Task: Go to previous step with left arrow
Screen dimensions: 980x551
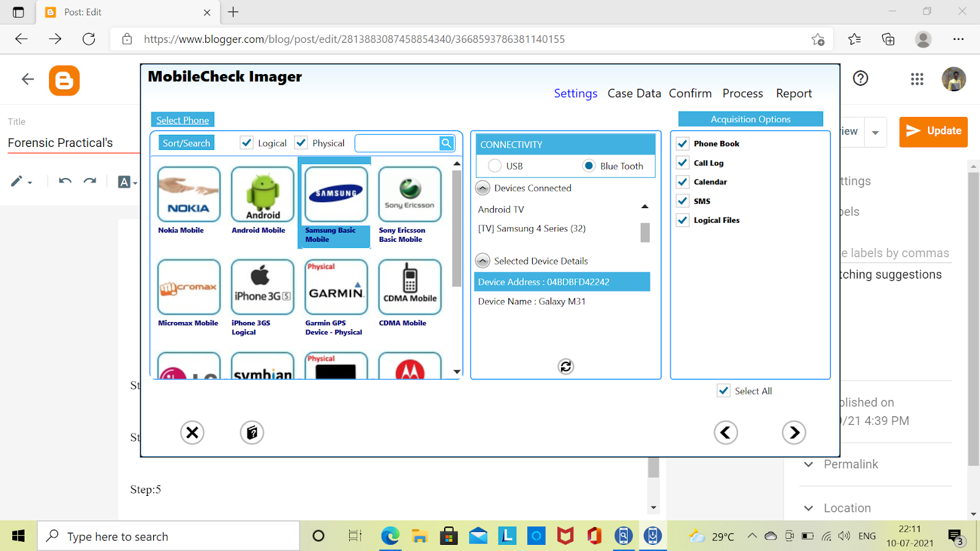Action: 726,433
